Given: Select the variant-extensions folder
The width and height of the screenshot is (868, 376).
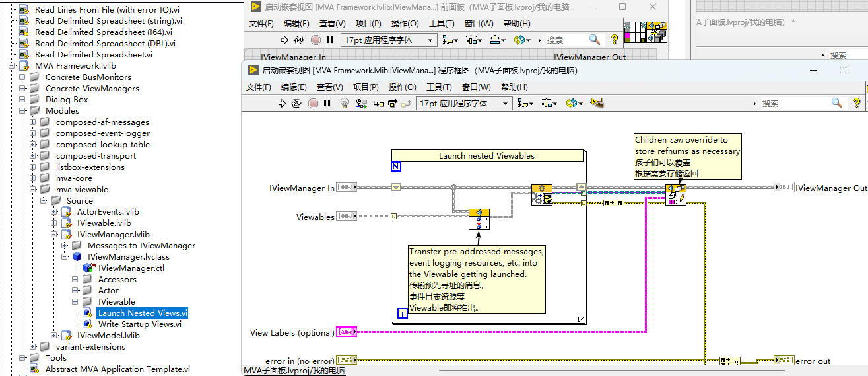Looking at the screenshot, I should point(90,346).
